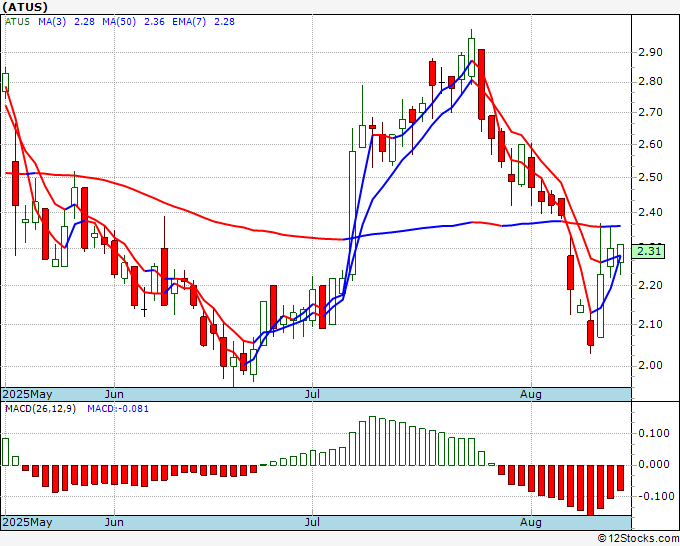Click Jul on price chart time axis
Viewport: 680px width, 546px height.
pos(312,394)
